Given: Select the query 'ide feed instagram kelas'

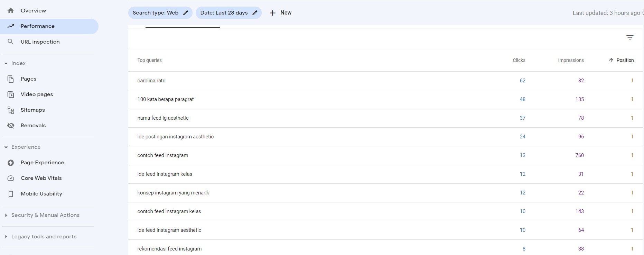Looking at the screenshot, I should point(165,174).
